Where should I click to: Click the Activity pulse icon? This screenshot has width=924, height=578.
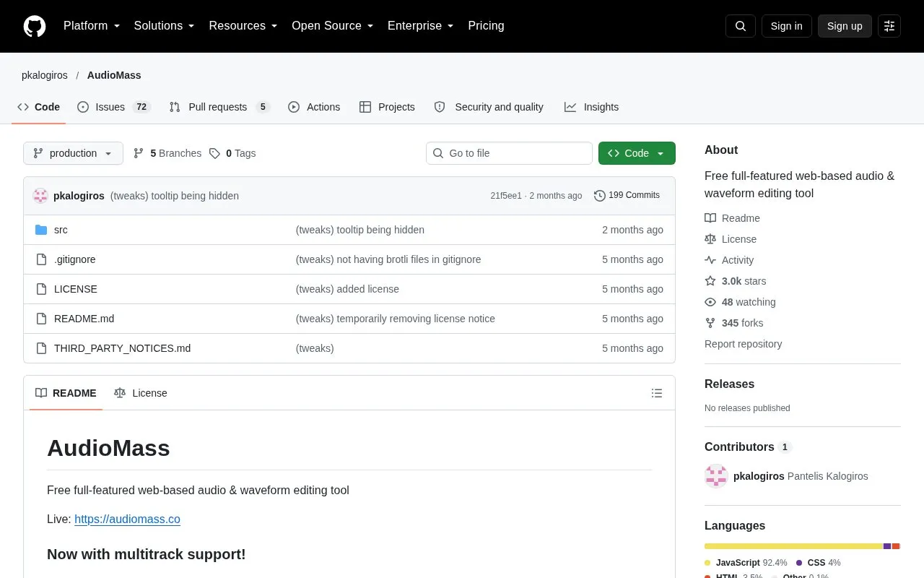(x=710, y=260)
